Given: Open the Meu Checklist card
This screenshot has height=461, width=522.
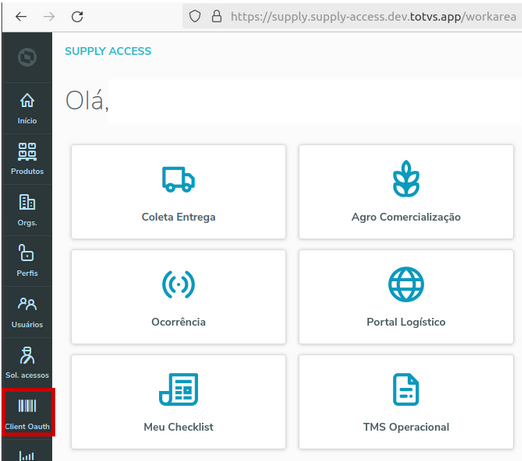Looking at the screenshot, I should pos(178,402).
